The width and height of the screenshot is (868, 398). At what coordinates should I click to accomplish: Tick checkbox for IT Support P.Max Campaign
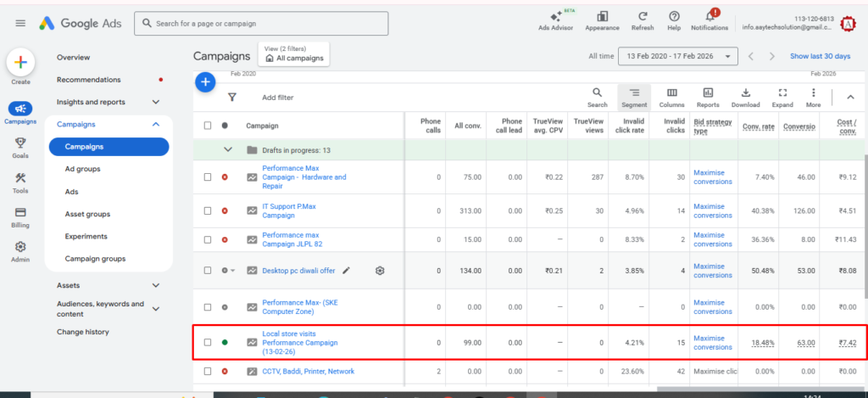point(208,210)
